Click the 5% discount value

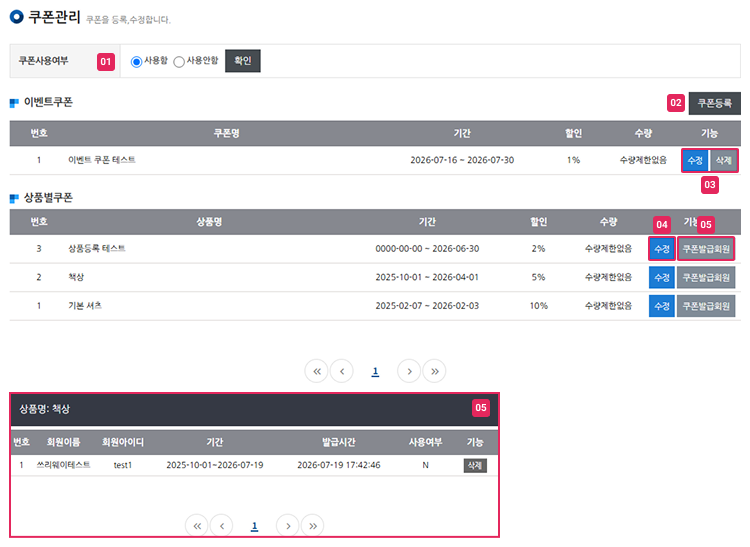(x=539, y=277)
